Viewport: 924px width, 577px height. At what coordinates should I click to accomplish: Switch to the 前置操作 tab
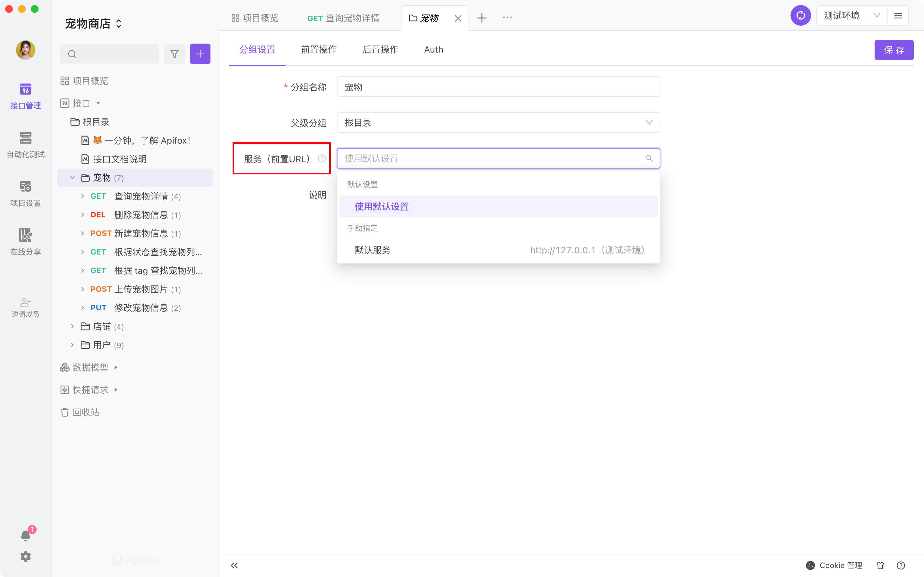click(319, 50)
